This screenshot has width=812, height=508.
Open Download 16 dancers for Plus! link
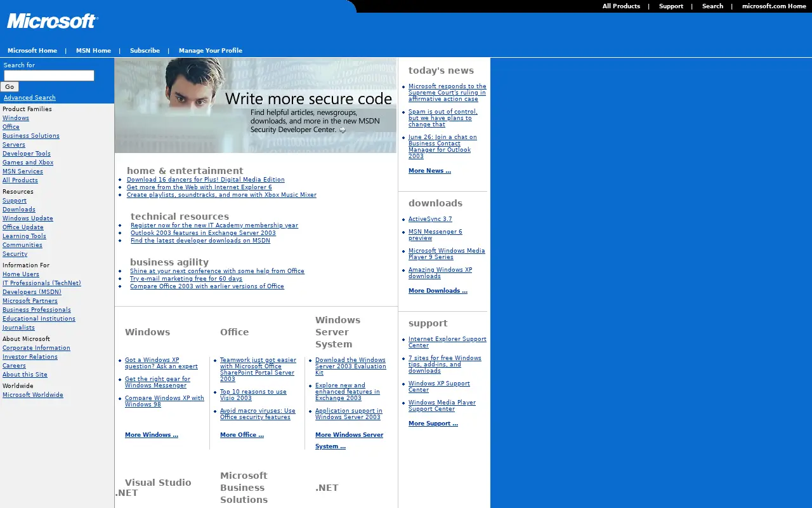[x=206, y=180]
